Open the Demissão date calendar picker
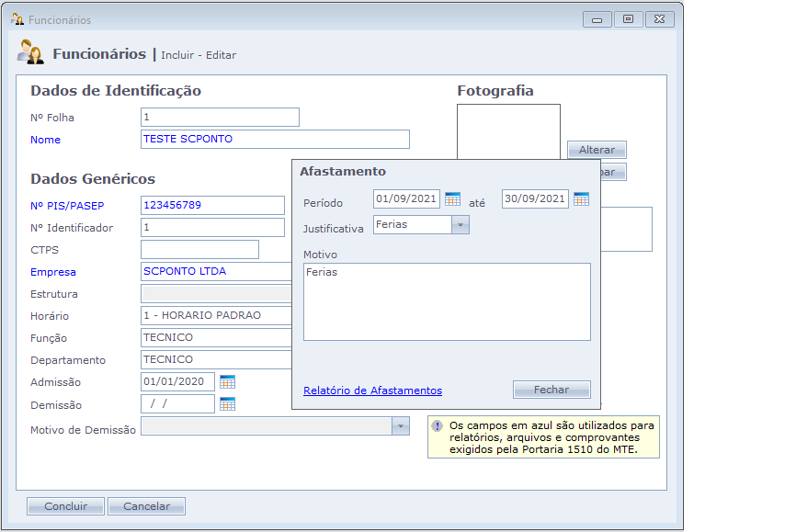 click(227, 404)
